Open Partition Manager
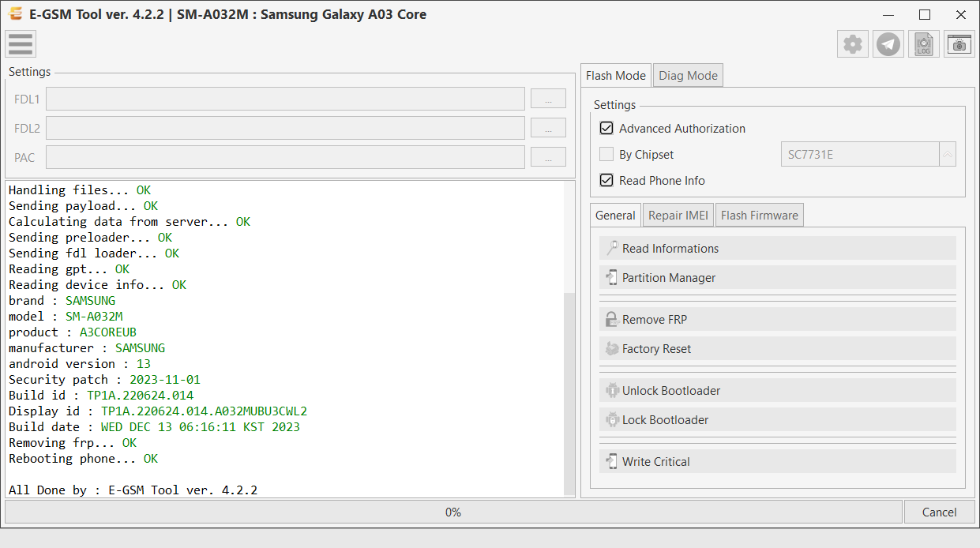 click(778, 277)
